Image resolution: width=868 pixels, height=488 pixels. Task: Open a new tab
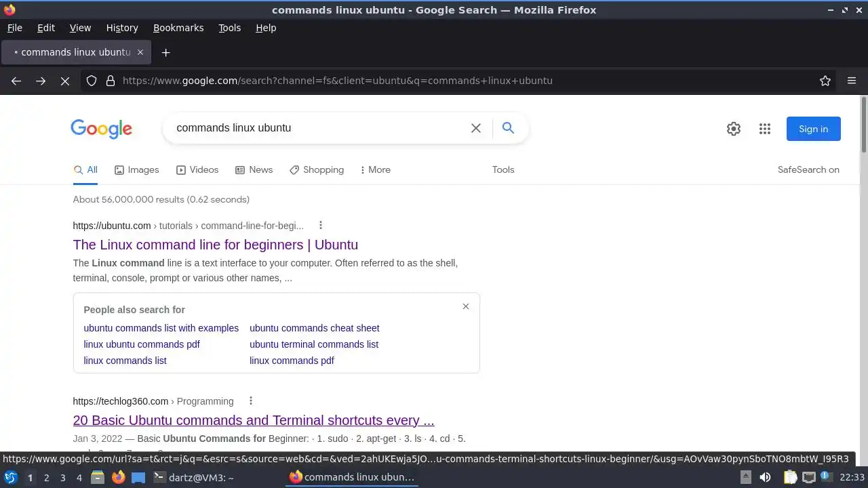pyautogui.click(x=165, y=52)
